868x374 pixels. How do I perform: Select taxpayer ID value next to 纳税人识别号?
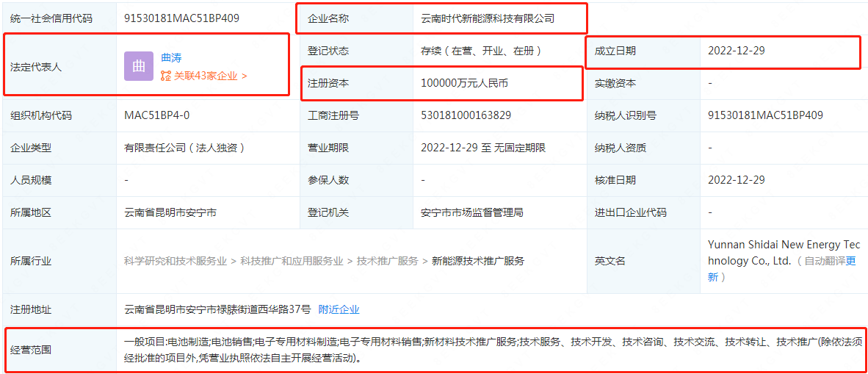point(766,115)
